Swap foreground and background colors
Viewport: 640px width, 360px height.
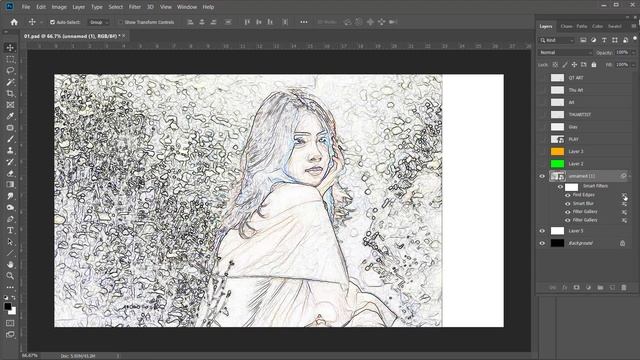(14, 298)
